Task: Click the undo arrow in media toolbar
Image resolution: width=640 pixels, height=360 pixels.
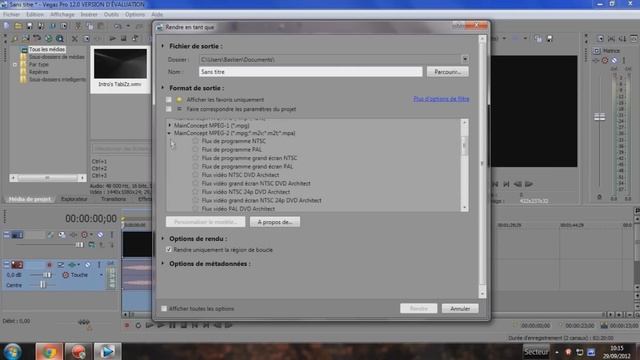Action: [37, 38]
